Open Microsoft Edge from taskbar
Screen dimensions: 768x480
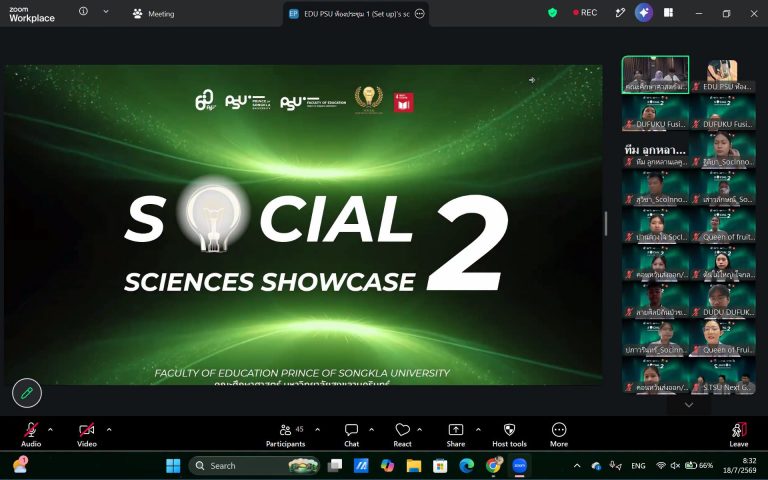point(467,466)
